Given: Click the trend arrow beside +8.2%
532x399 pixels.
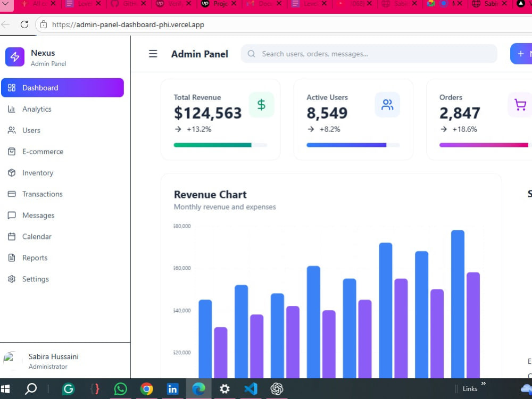Looking at the screenshot, I should pyautogui.click(x=311, y=129).
